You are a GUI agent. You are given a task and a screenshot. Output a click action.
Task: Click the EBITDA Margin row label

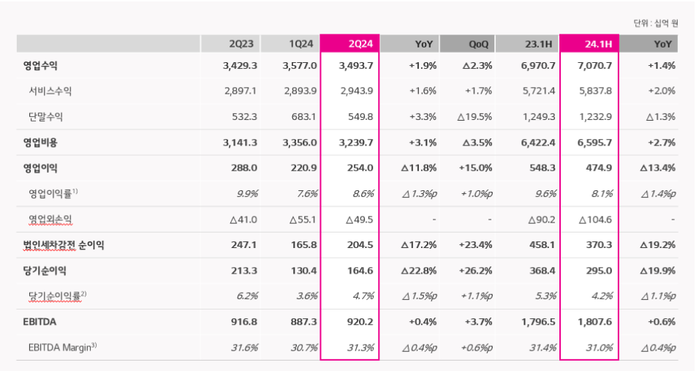(62, 347)
